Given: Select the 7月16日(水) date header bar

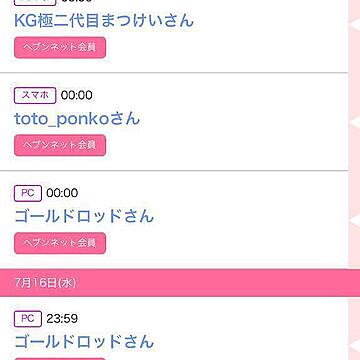Looking at the screenshot, I should (180, 283).
